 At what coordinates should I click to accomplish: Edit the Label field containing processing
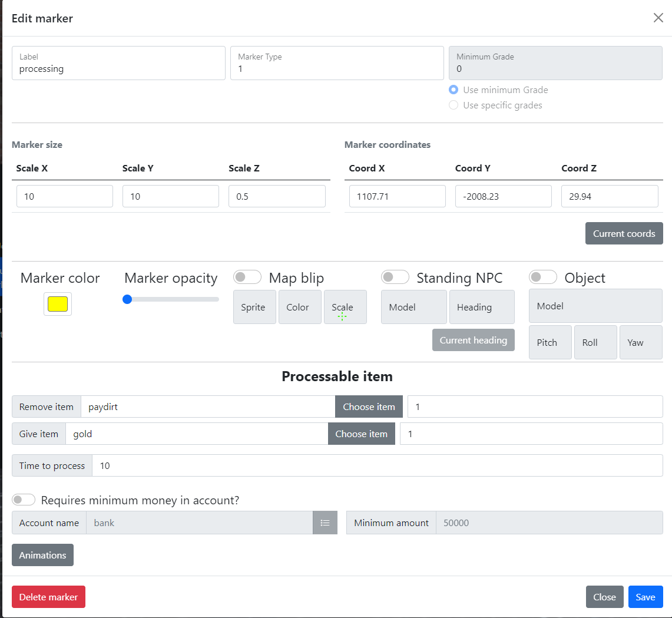click(119, 63)
